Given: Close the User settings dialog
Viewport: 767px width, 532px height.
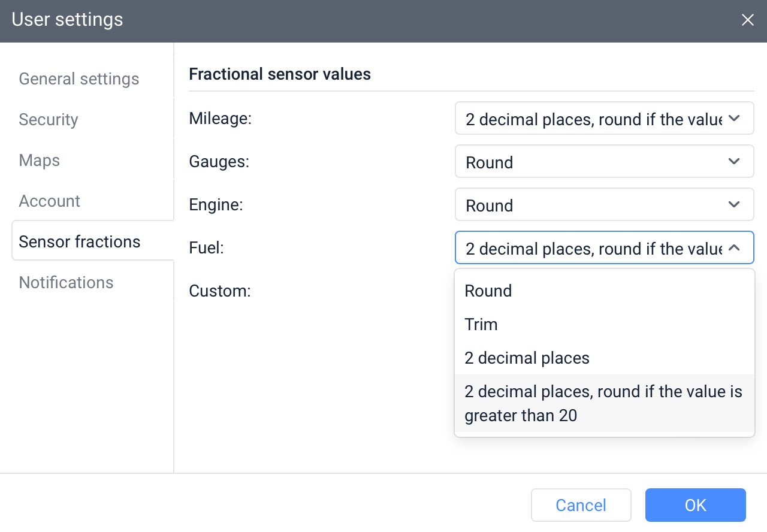Looking at the screenshot, I should [747, 20].
